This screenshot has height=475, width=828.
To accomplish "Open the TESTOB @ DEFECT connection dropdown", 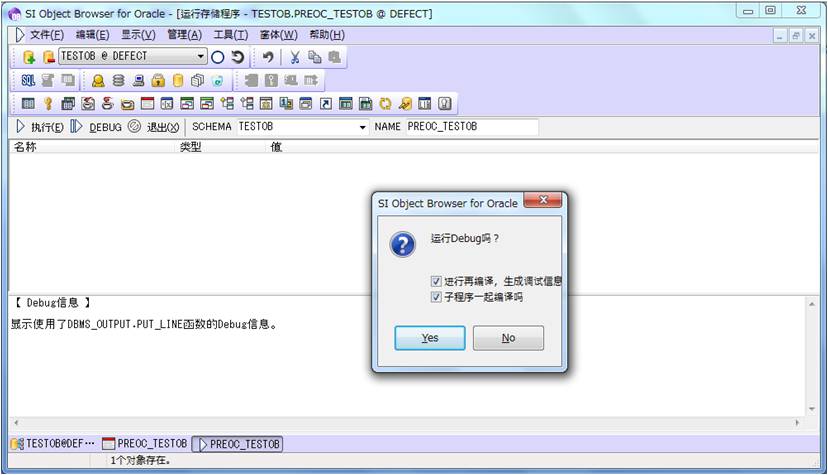I will (201, 56).
